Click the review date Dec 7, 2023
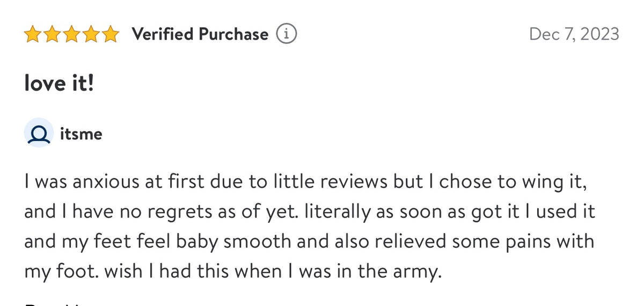The width and height of the screenshot is (644, 306). point(574,35)
